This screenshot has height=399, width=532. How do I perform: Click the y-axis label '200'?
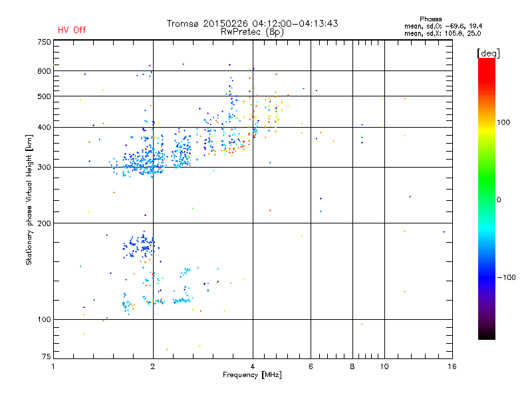pyautogui.click(x=44, y=223)
